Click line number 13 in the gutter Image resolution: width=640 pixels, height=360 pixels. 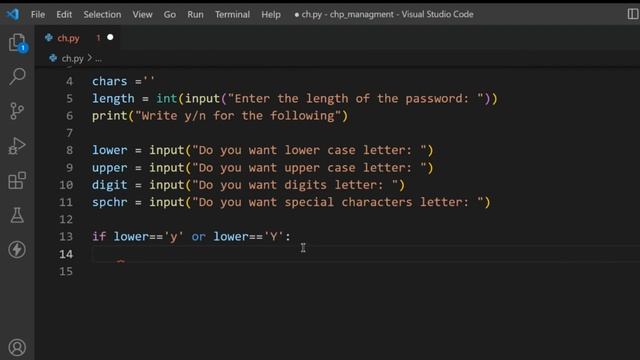[66, 237]
